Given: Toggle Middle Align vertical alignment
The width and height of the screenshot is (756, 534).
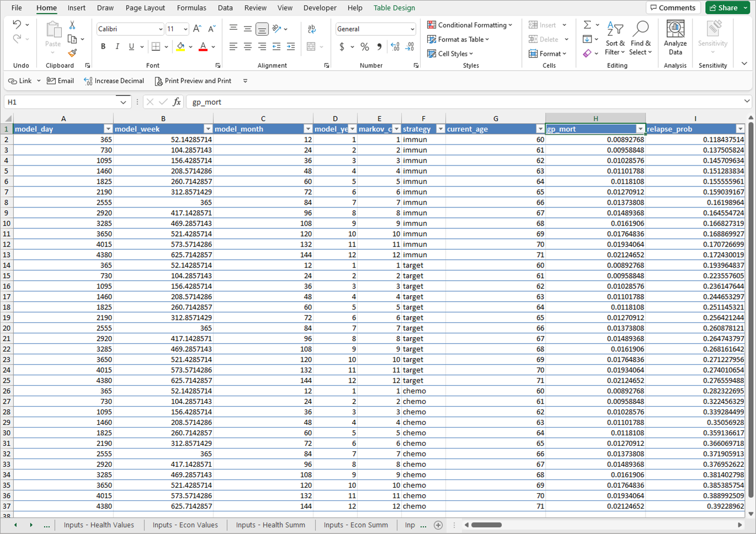Looking at the screenshot, I should click(248, 29).
